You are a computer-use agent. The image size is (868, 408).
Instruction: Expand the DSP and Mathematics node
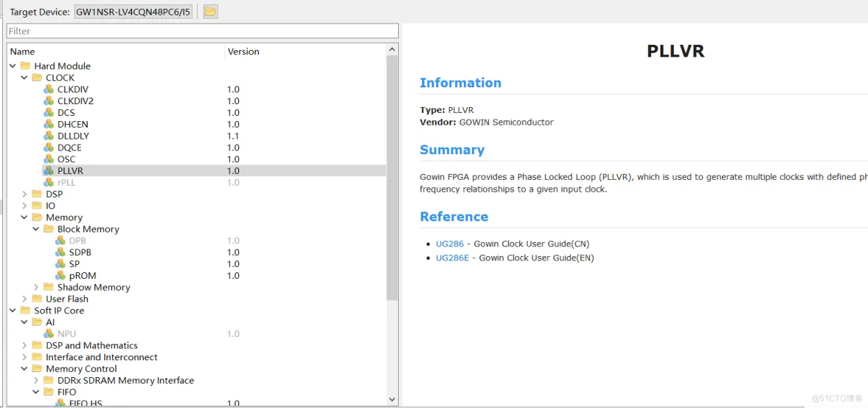click(x=24, y=346)
